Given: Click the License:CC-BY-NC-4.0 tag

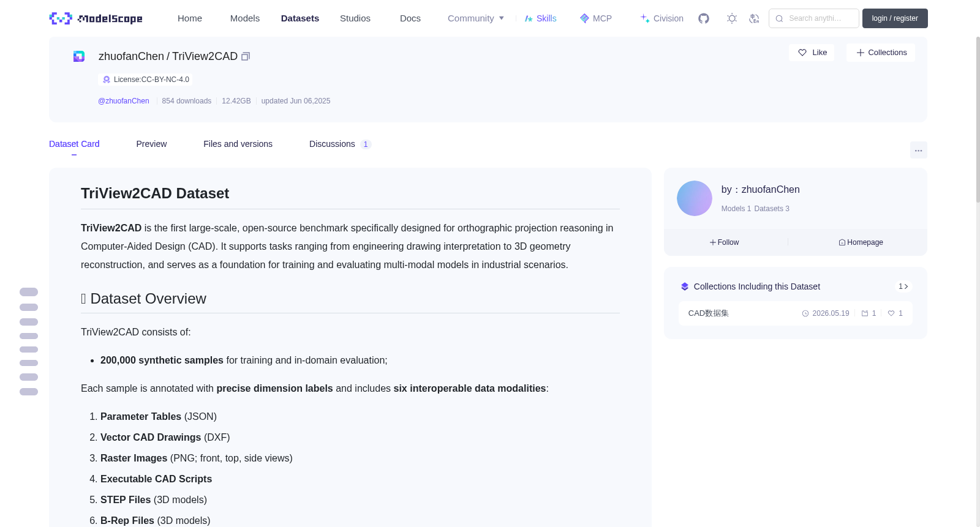Looking at the screenshot, I should point(145,80).
